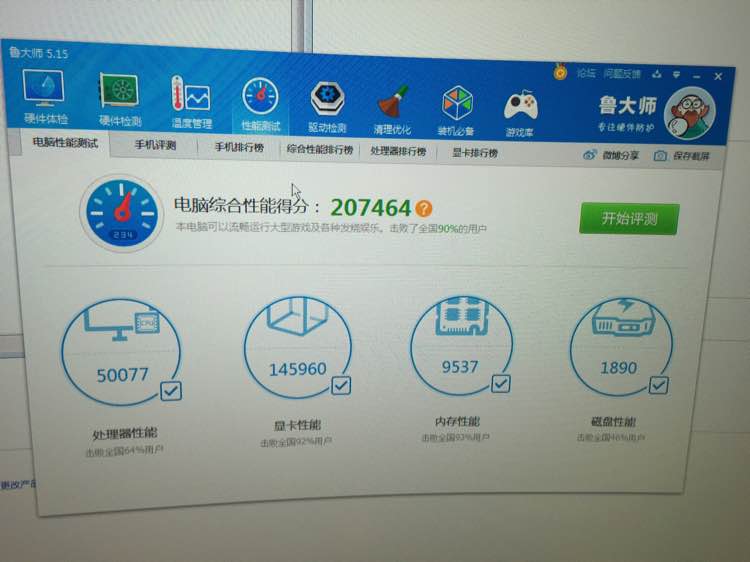Viewport: 750px width, 562px height.
Task: Minimize the 鲁大师 window
Action: (697, 77)
